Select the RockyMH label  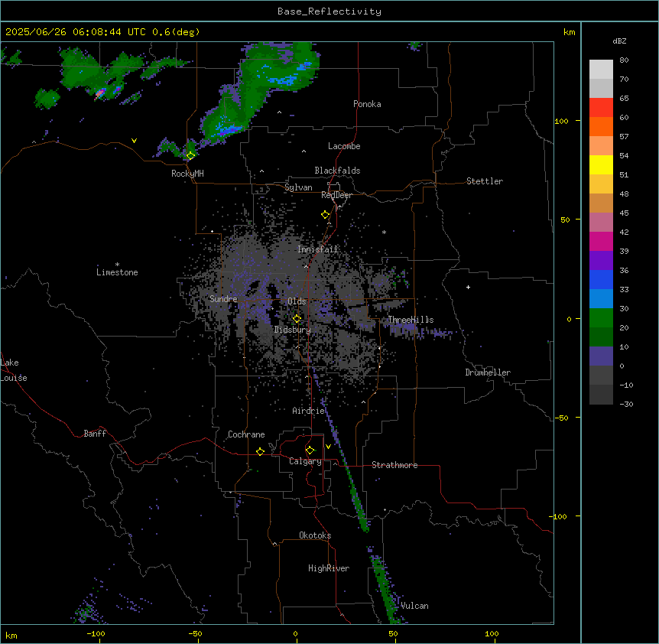coord(187,174)
